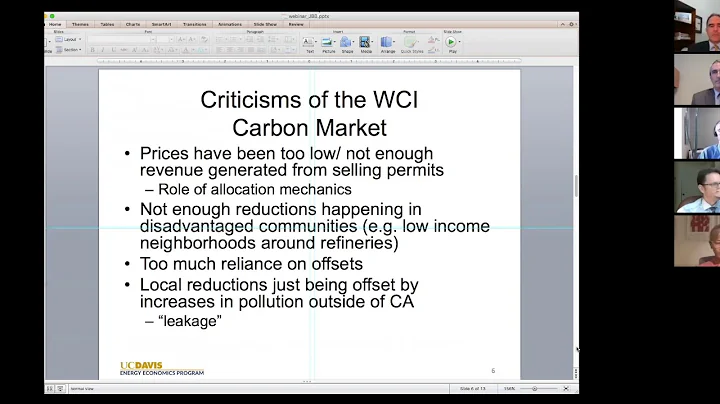Expand the Shape dropdown arrow

click(353, 42)
